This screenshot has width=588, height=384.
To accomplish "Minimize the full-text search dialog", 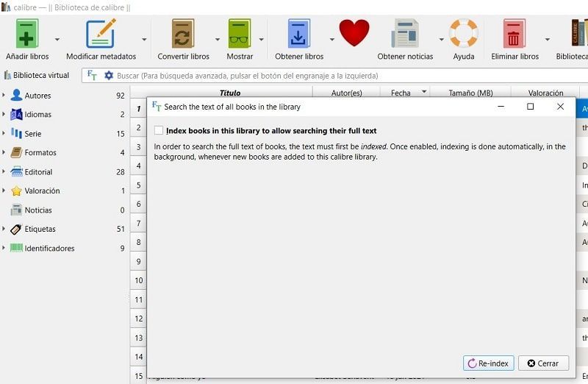I will pyautogui.click(x=501, y=107).
